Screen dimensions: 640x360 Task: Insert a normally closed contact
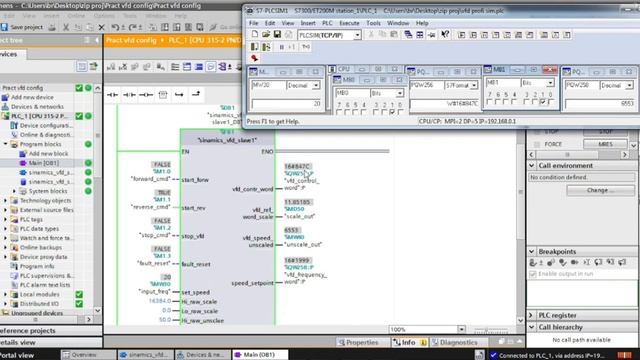coord(129,95)
